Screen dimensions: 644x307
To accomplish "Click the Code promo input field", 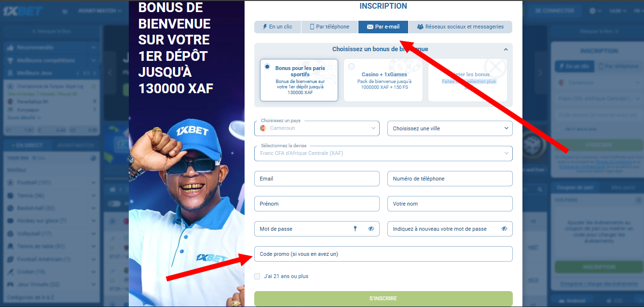I will pyautogui.click(x=383, y=254).
